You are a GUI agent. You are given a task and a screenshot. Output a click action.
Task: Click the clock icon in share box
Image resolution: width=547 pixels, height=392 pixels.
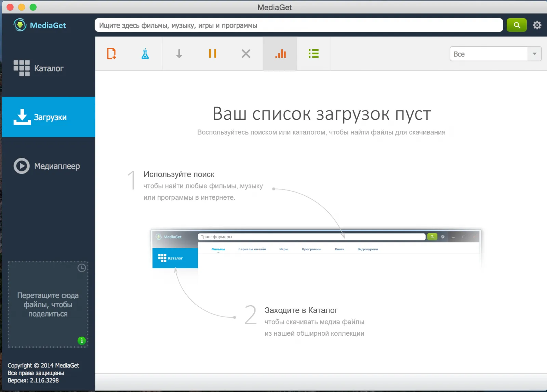click(x=81, y=268)
